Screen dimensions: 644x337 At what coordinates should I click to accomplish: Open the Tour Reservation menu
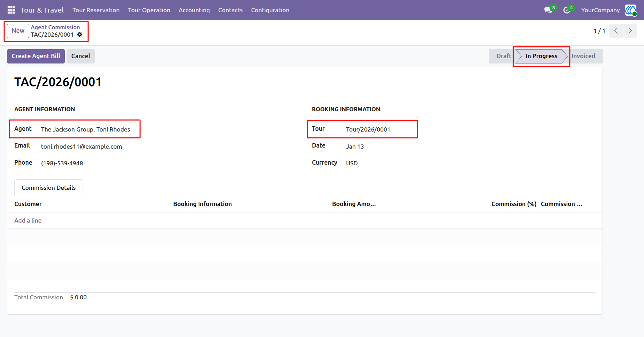click(96, 10)
